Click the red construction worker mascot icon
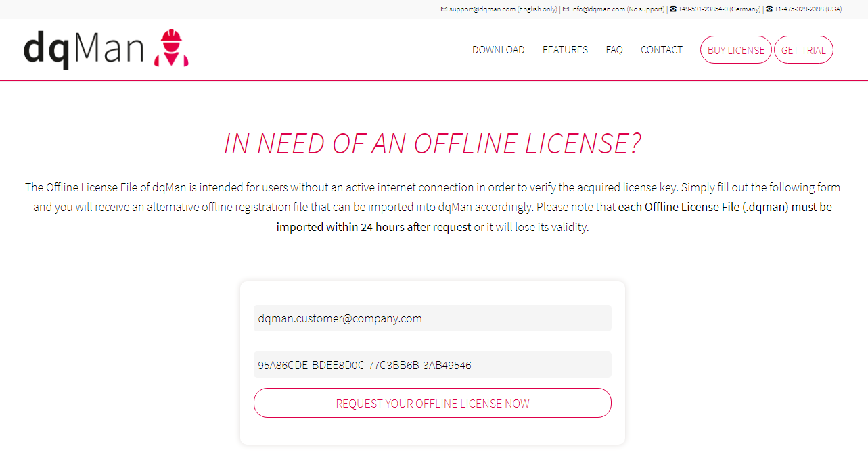The image size is (868, 463). point(171,49)
